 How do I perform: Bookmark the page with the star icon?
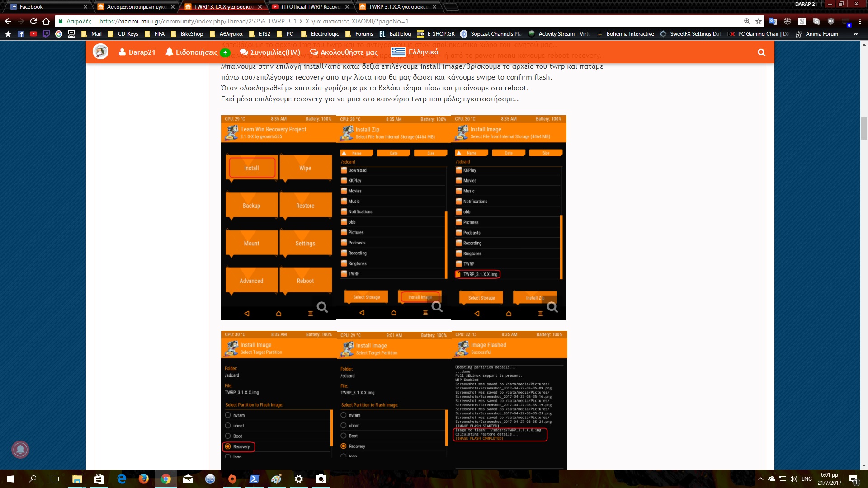759,21
